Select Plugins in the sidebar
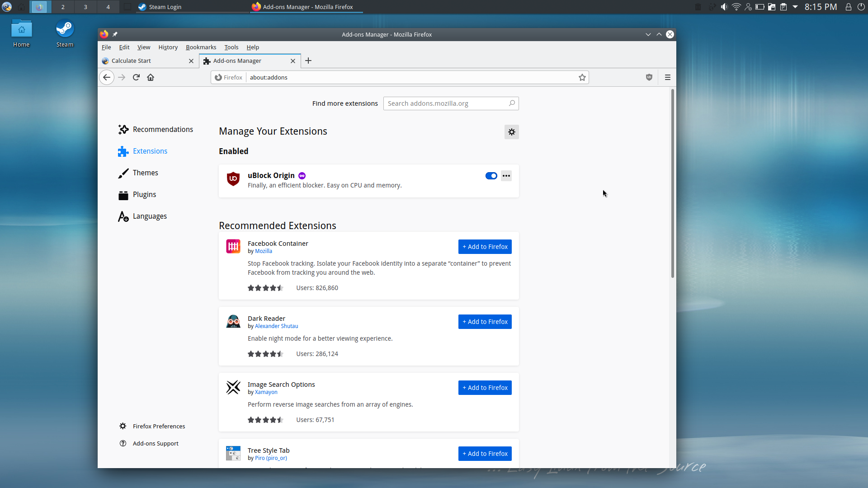The width and height of the screenshot is (868, 488). [137, 195]
